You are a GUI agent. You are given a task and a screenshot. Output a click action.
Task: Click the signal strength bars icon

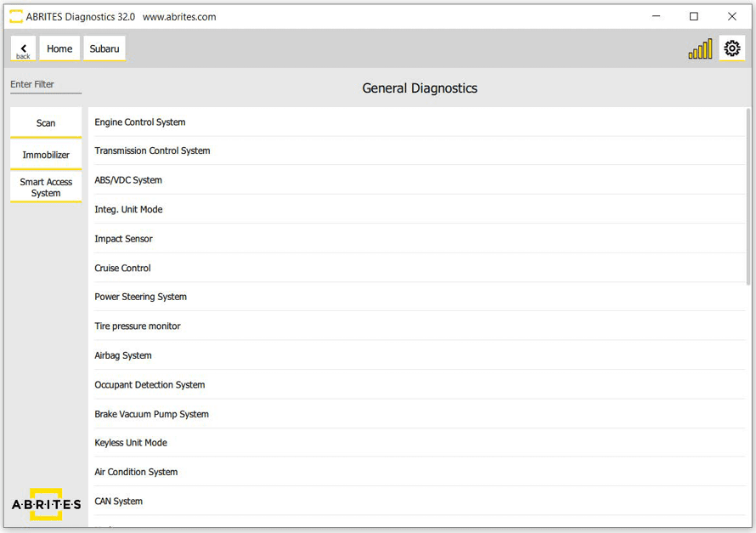(700, 49)
